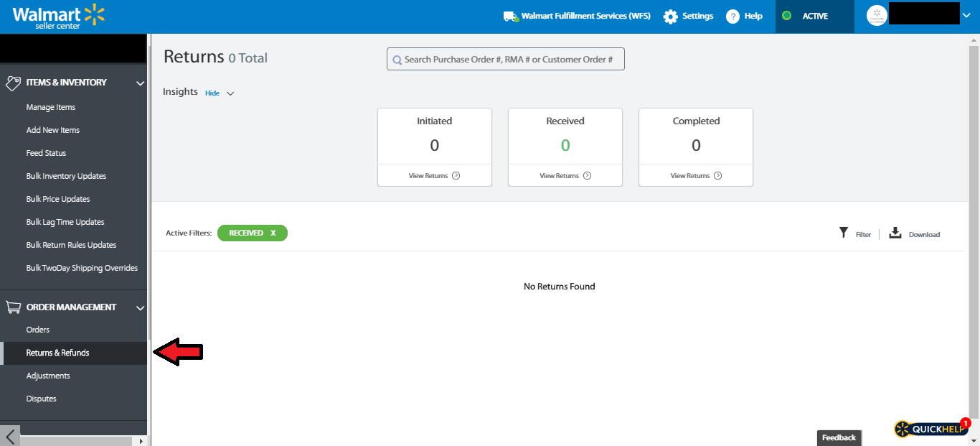Click info icon in Initiated card
Screen dimensions: 980x446
456,175
